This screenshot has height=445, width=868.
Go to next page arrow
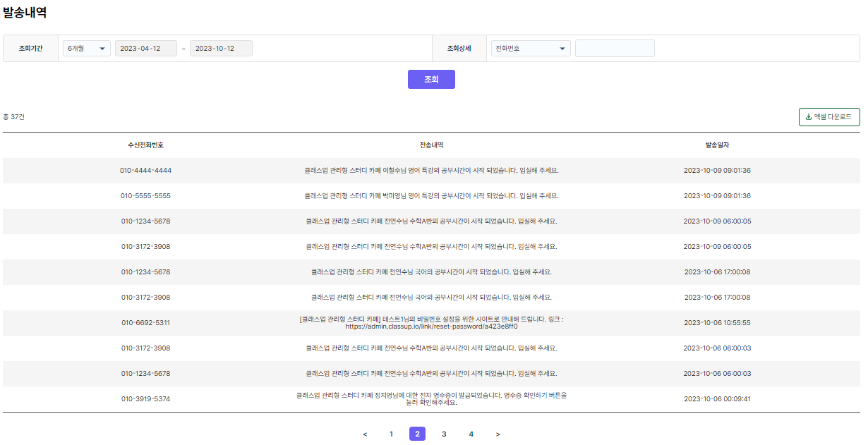coord(498,434)
